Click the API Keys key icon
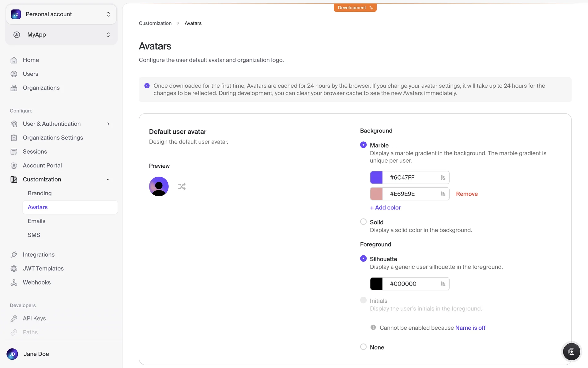Viewport: 588px width, 368px height. (14, 318)
